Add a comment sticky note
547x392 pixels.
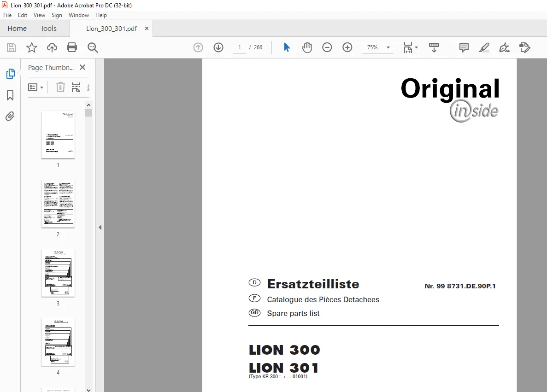pyautogui.click(x=464, y=47)
